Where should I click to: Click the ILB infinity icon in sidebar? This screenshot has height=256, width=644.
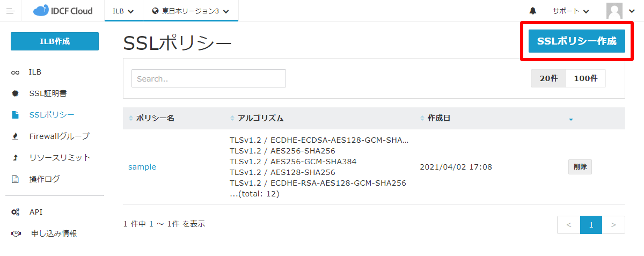click(x=16, y=72)
